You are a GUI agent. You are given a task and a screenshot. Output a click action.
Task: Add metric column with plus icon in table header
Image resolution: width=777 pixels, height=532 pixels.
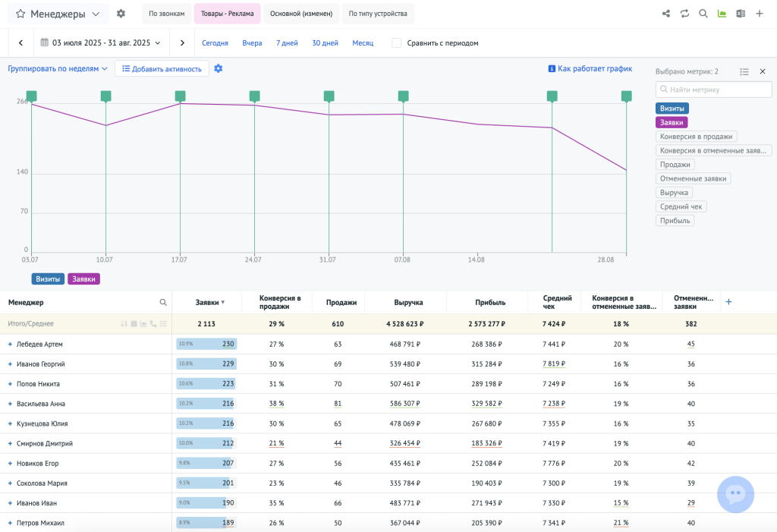pos(728,302)
